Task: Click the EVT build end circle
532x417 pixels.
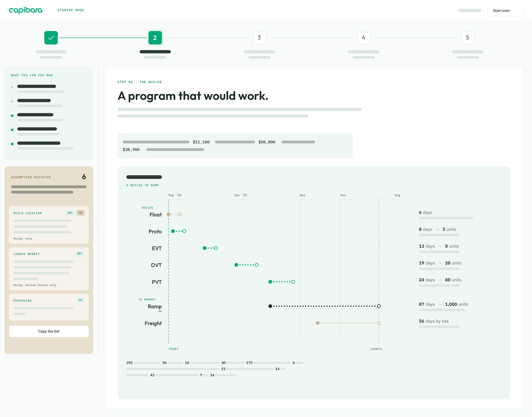Action: 216,248
